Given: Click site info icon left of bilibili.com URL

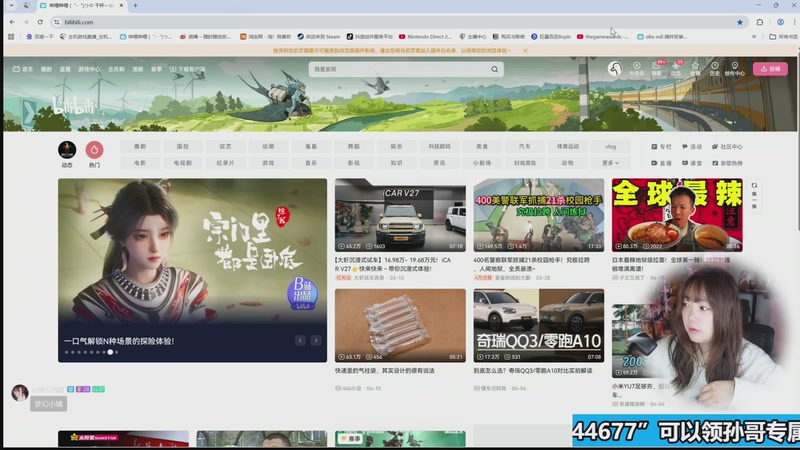Looking at the screenshot, I should coord(57,22).
